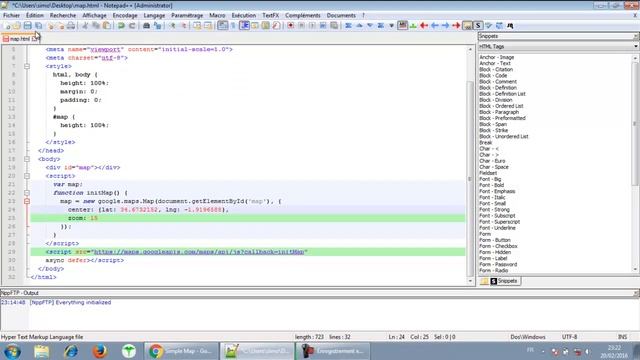Screen dimensions: 640x360
Task: Click the Save All toolbar icon
Action: tap(38, 26)
